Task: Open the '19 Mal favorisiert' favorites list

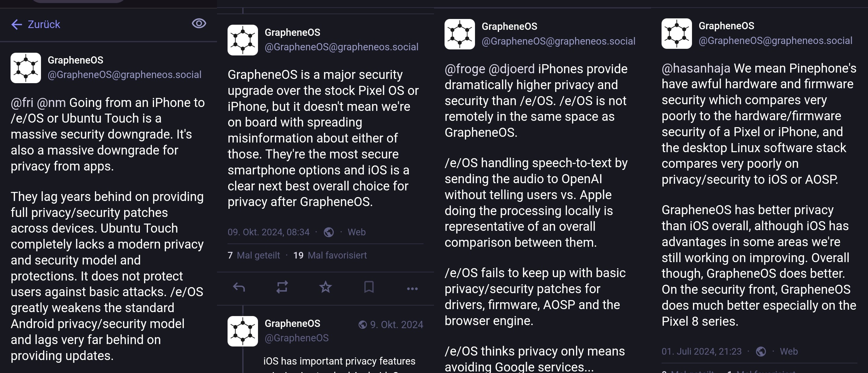Action: [x=330, y=255]
